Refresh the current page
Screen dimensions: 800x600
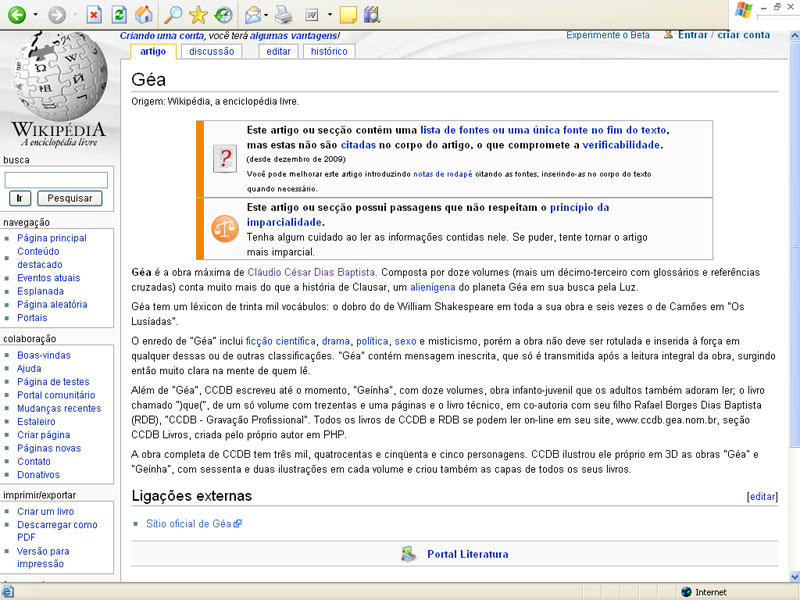tap(119, 15)
